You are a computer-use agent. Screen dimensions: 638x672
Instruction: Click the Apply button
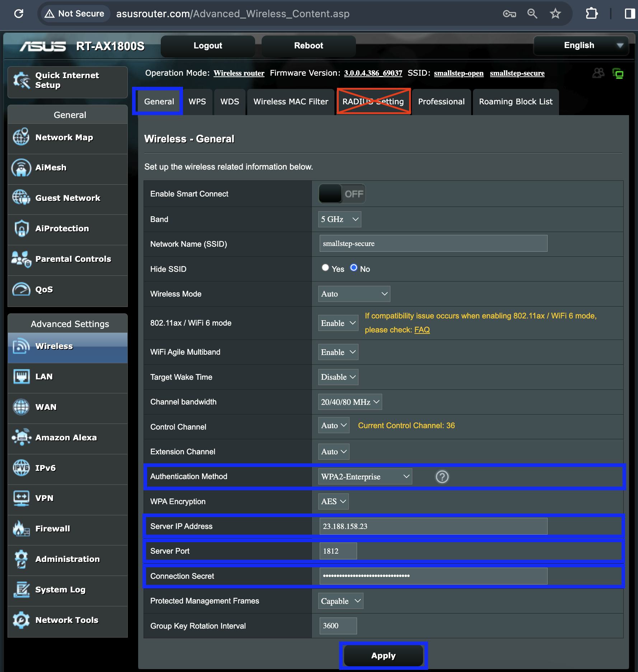click(383, 656)
